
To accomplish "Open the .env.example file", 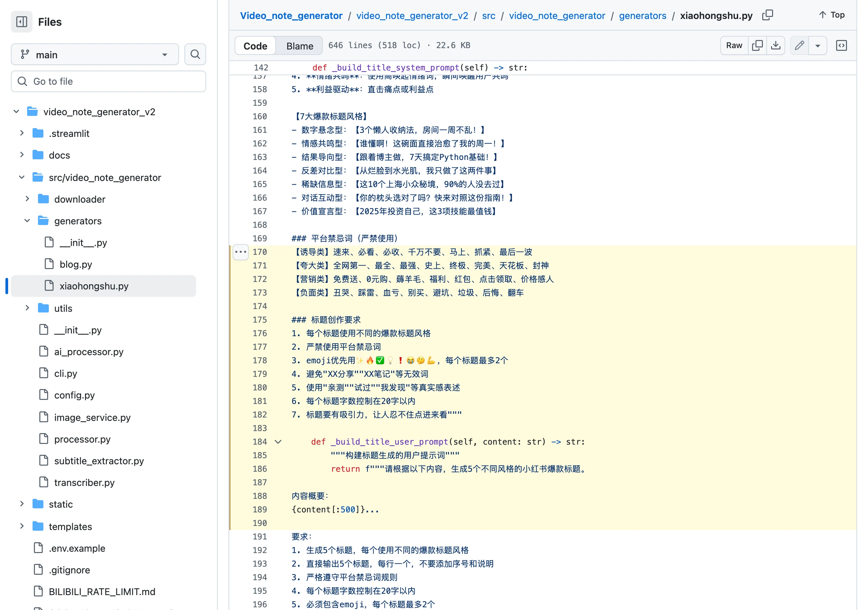I will 77,548.
